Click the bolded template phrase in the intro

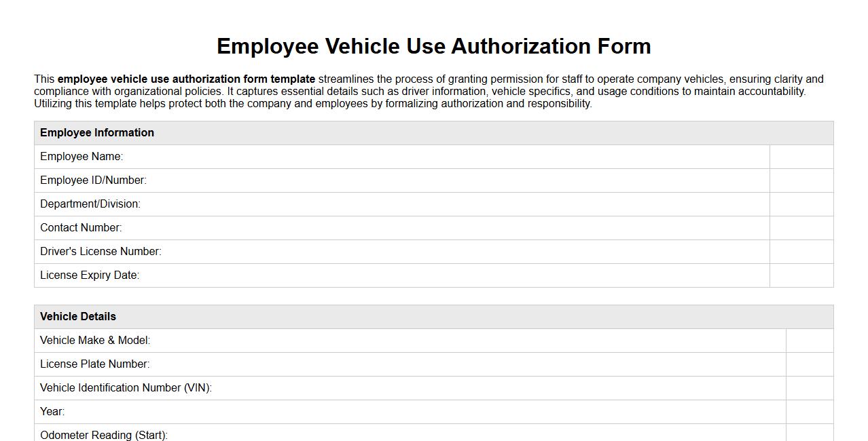(187, 79)
